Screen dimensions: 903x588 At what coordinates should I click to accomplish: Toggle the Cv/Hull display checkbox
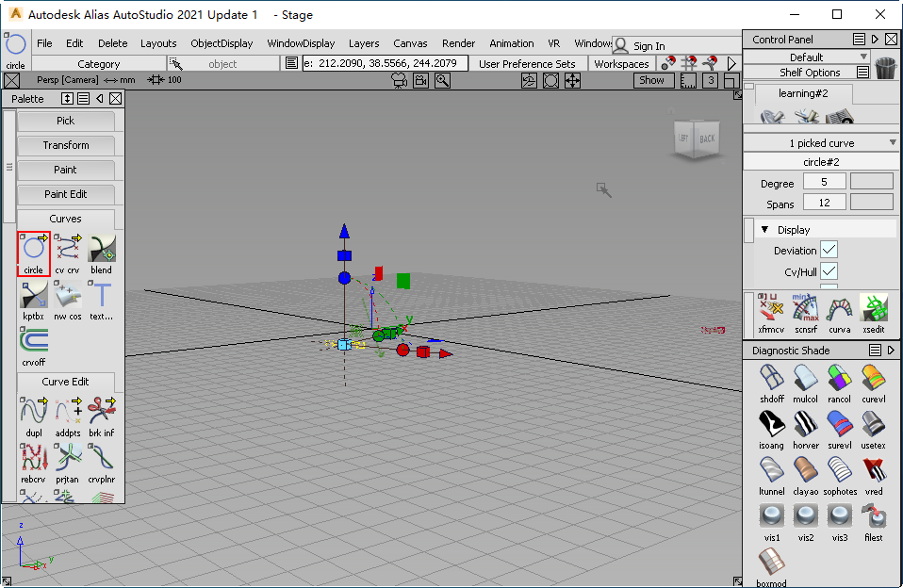pos(829,271)
